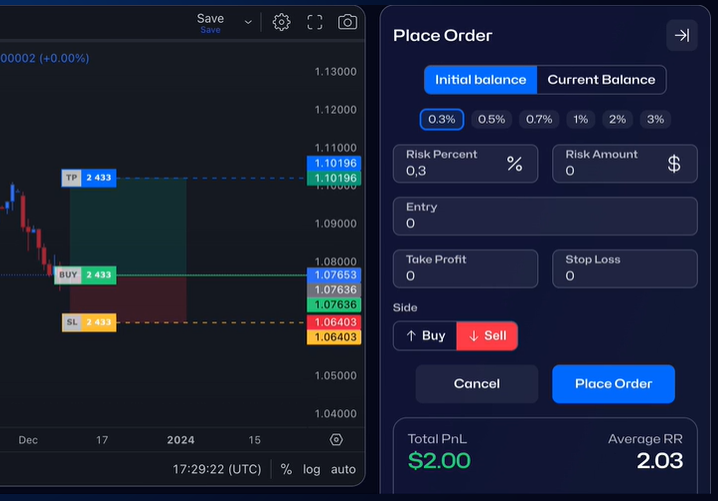Choose the Sell side
Viewport: 718px width, 501px height.
pos(487,336)
